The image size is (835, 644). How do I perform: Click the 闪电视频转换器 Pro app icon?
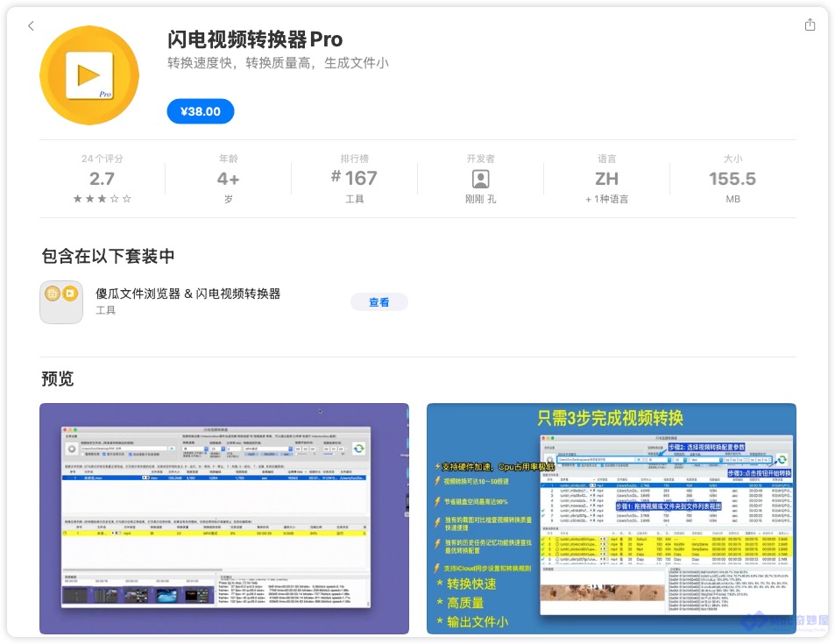pos(89,75)
